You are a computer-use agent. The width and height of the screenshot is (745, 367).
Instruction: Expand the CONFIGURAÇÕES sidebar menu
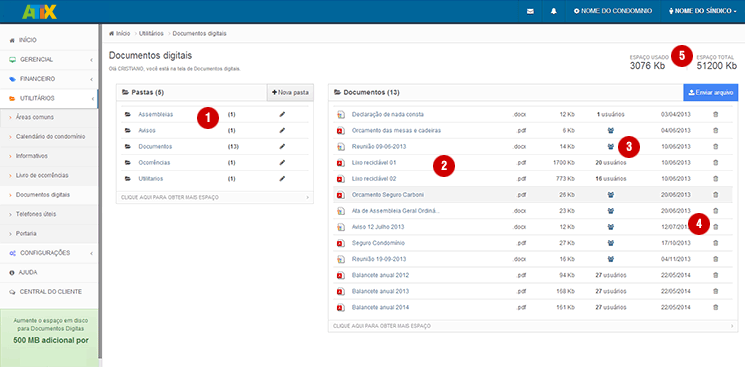click(x=49, y=253)
